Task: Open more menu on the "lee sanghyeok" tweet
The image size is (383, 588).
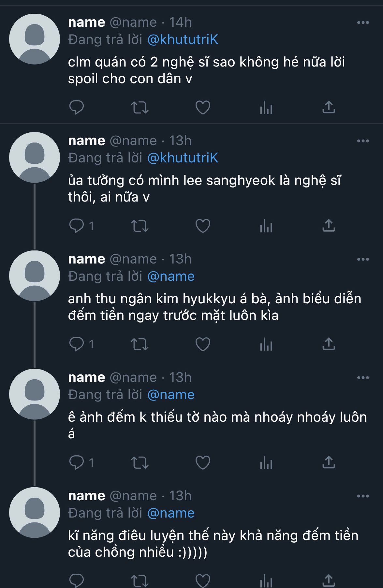Action: point(363,141)
